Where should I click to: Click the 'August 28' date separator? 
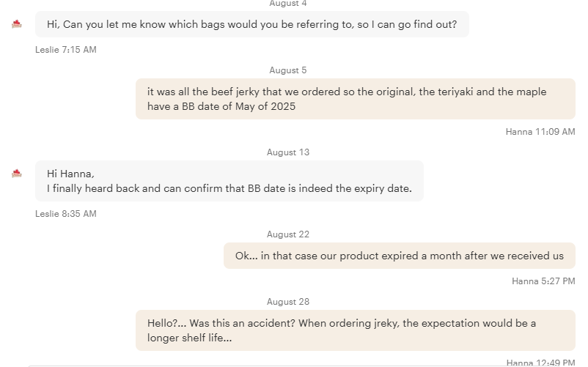(x=288, y=302)
